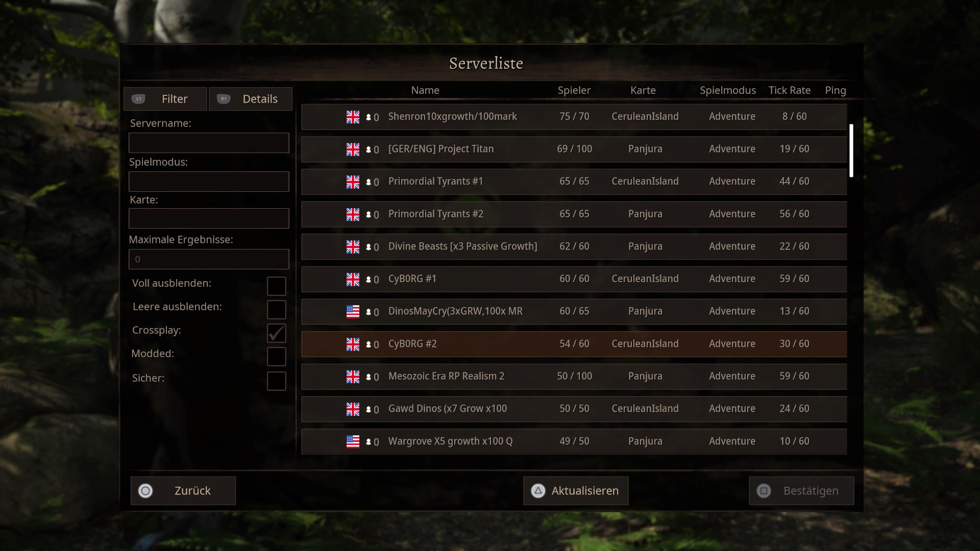This screenshot has height=551, width=980.
Task: Uncheck the Crossplay checkbox
Action: coord(277,333)
